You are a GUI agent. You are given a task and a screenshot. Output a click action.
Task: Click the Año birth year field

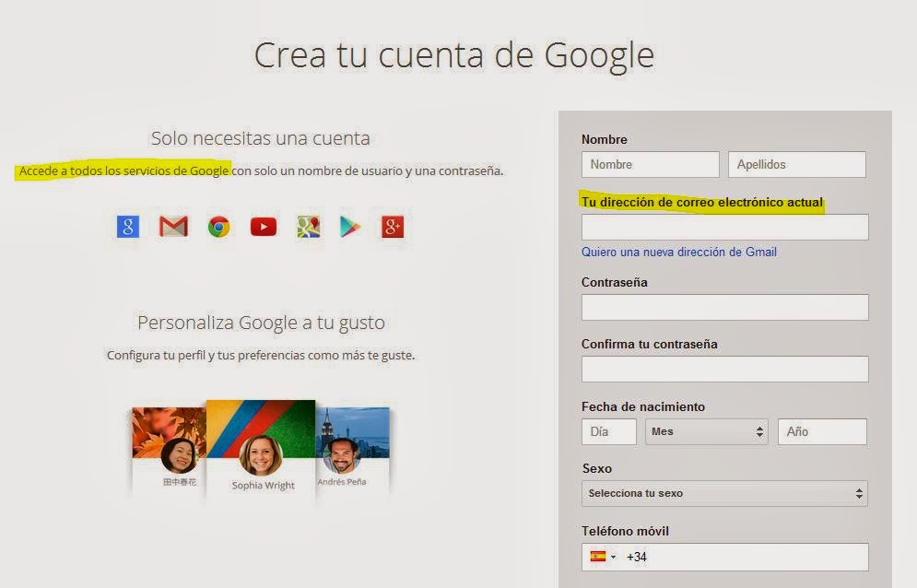822,432
